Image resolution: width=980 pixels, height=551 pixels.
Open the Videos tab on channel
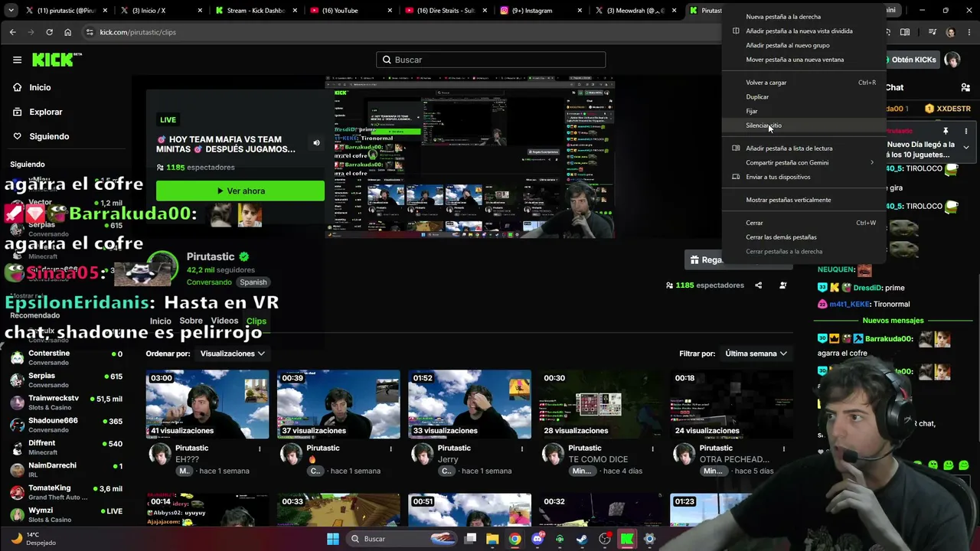pos(224,321)
